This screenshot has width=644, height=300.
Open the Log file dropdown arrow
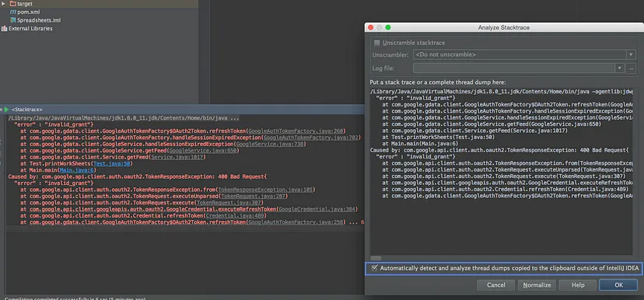(x=619, y=68)
